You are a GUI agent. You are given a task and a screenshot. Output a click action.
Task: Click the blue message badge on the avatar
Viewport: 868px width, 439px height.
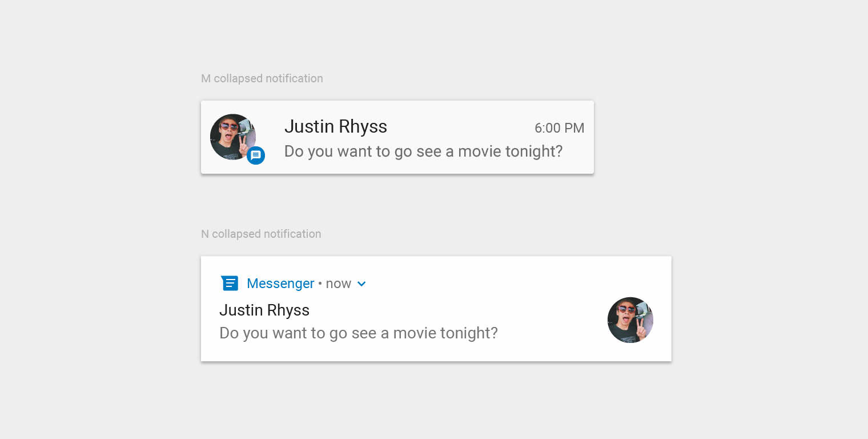[256, 155]
